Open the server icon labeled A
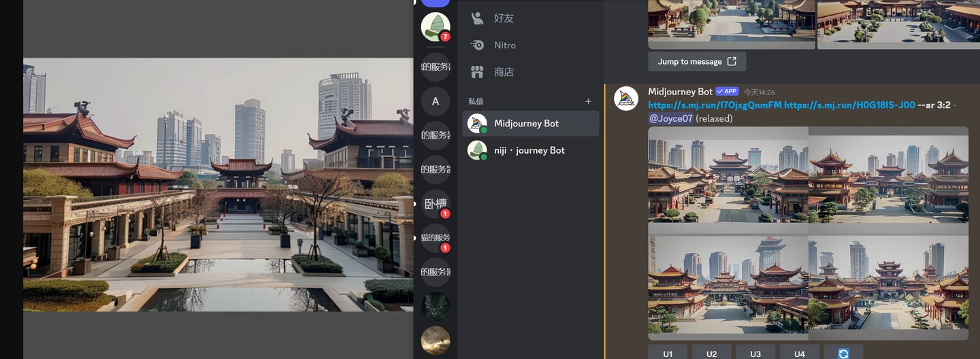This screenshot has height=359, width=980. coord(436,101)
